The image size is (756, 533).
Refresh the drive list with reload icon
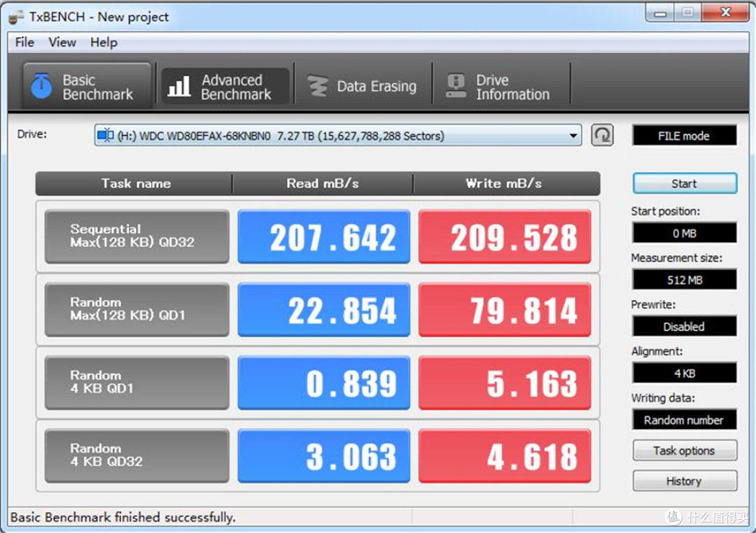602,136
